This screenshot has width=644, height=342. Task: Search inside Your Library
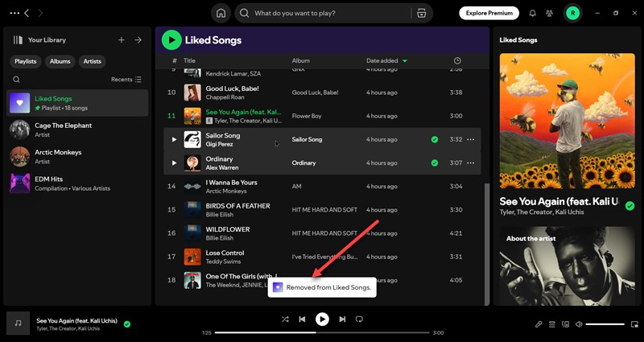[16, 79]
